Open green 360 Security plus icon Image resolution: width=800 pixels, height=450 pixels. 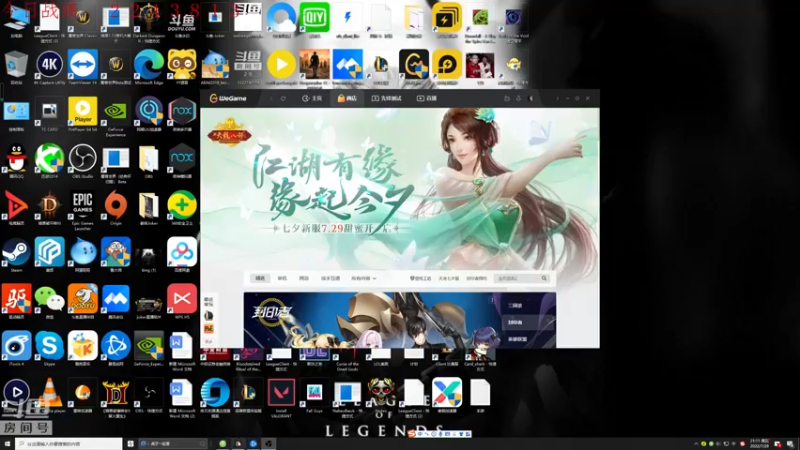pos(182,208)
